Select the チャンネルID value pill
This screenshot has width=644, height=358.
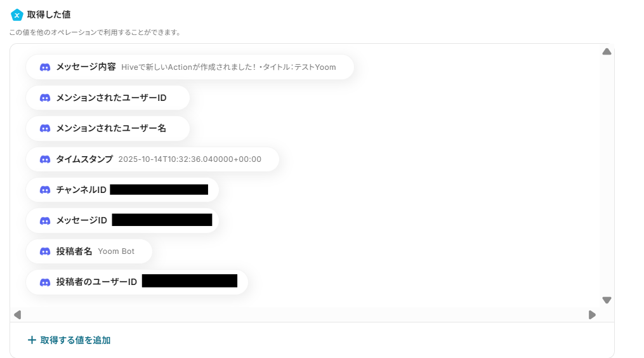click(122, 190)
